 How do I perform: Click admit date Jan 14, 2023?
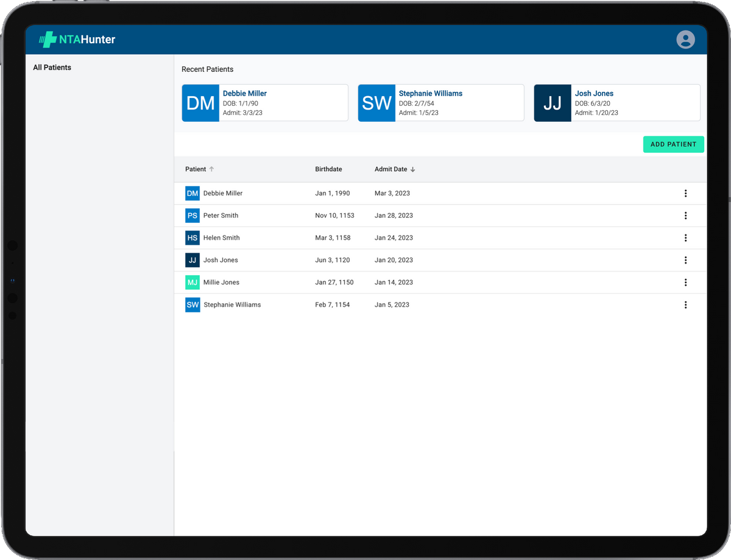click(394, 282)
